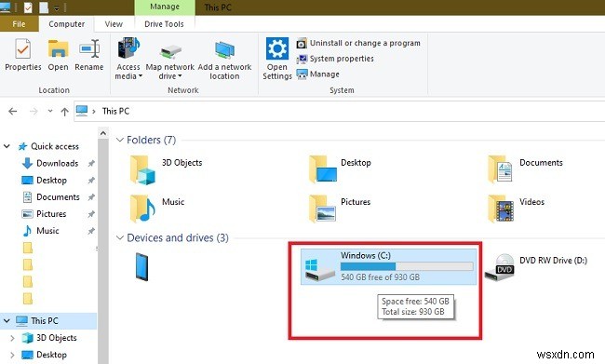Select the Documents folder in the main pane
This screenshot has height=364, width=605.
click(x=525, y=169)
